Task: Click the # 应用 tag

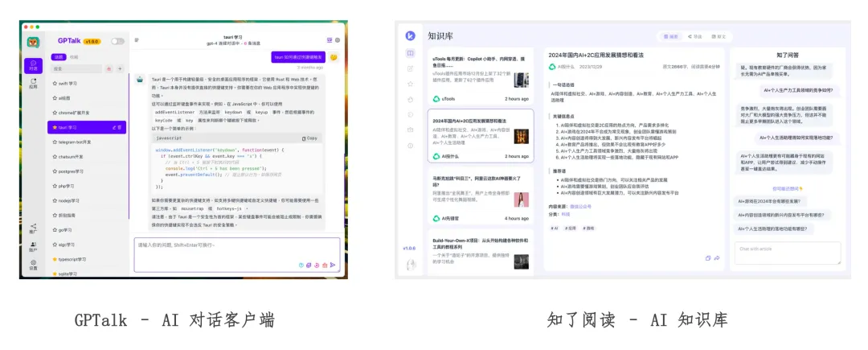Action: pos(571,229)
